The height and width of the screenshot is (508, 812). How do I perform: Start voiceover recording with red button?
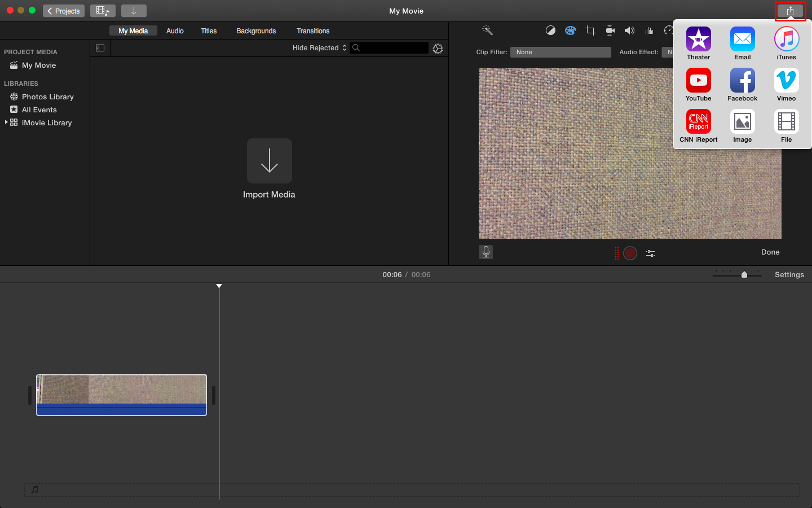(x=630, y=253)
